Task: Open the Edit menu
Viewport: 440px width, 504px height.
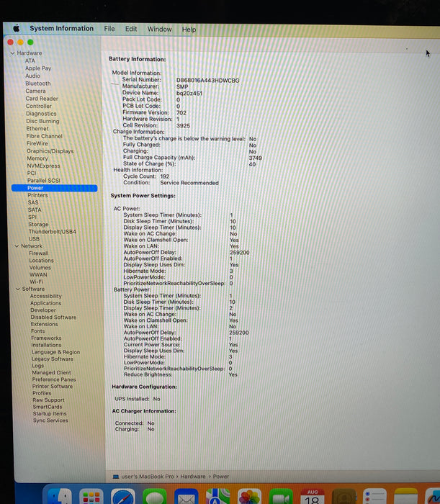Action: (131, 29)
